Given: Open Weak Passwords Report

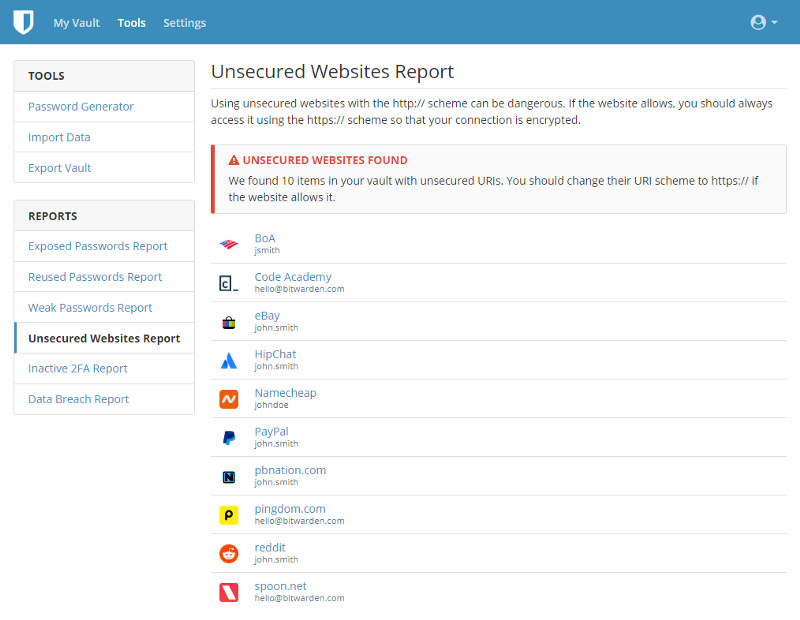Looking at the screenshot, I should click(90, 307).
